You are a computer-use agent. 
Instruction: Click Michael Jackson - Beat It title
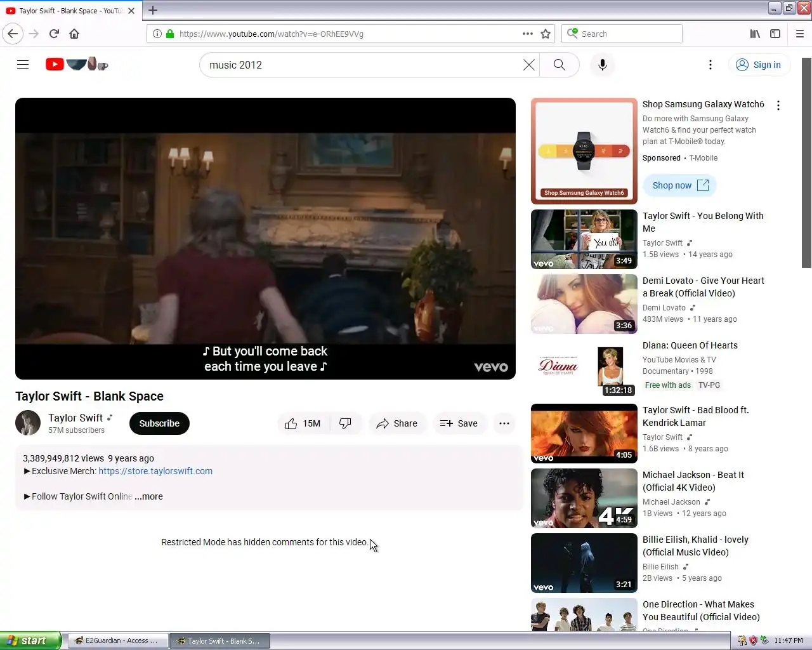(693, 481)
